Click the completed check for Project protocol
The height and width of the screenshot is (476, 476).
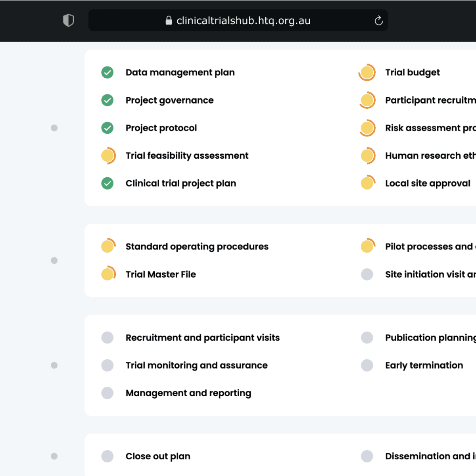(107, 128)
